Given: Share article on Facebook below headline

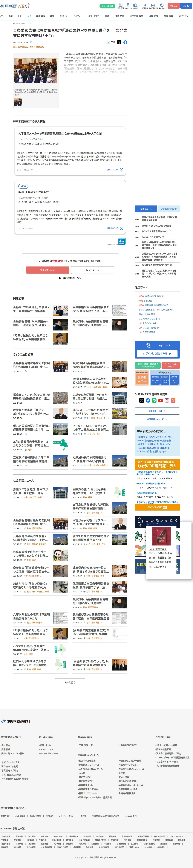Looking at the screenshot, I should 125,42.
